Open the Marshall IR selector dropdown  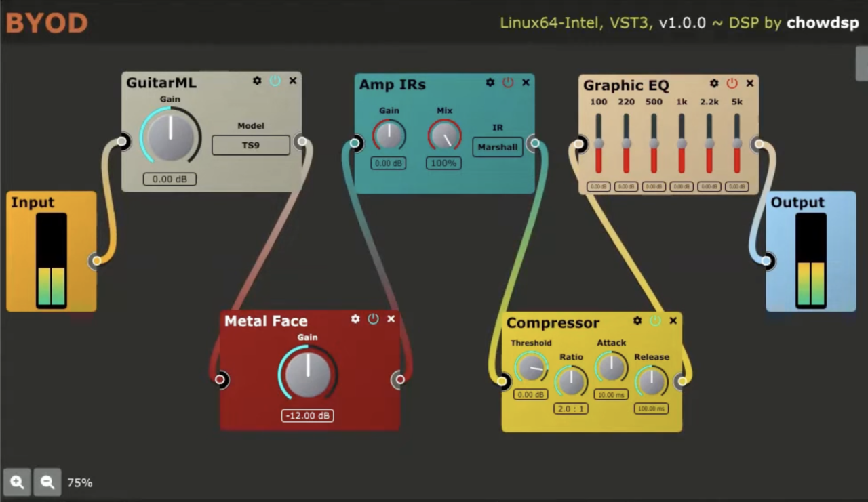(x=498, y=147)
